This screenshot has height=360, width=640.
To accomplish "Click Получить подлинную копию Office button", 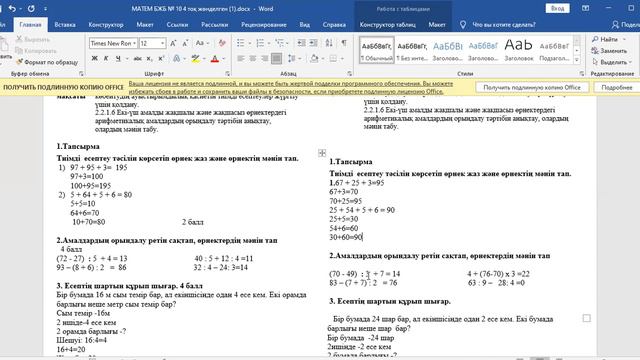I will (x=532, y=87).
